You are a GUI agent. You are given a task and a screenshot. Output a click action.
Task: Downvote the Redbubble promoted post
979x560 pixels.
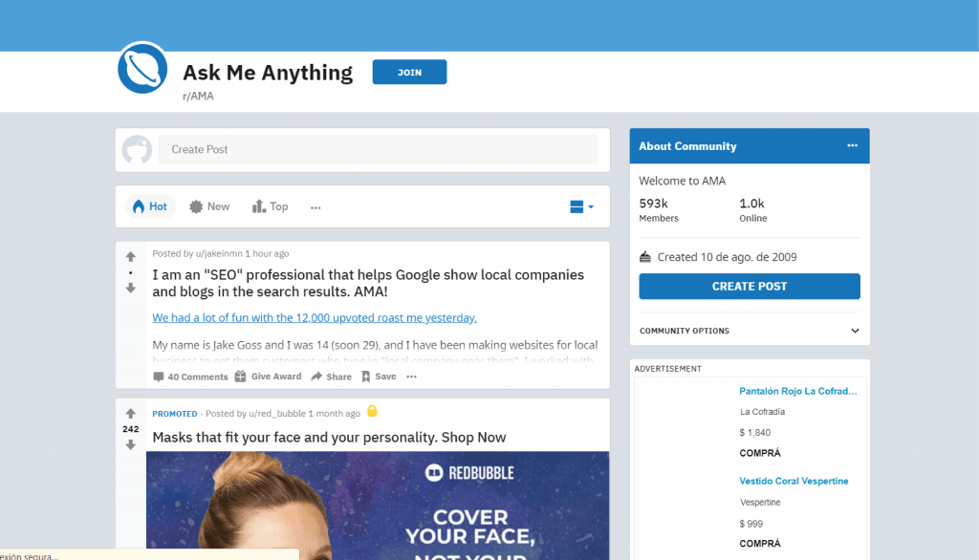pyautogui.click(x=130, y=444)
